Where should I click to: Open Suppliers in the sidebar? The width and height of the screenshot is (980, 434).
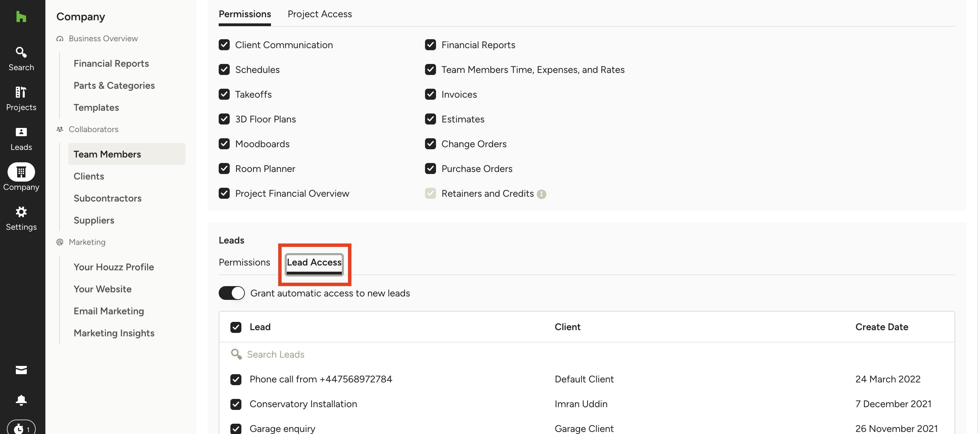tap(94, 220)
